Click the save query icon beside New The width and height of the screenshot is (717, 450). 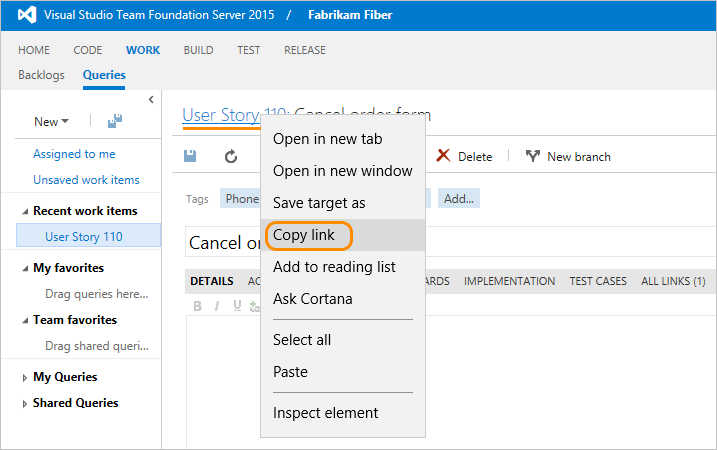coord(115,121)
